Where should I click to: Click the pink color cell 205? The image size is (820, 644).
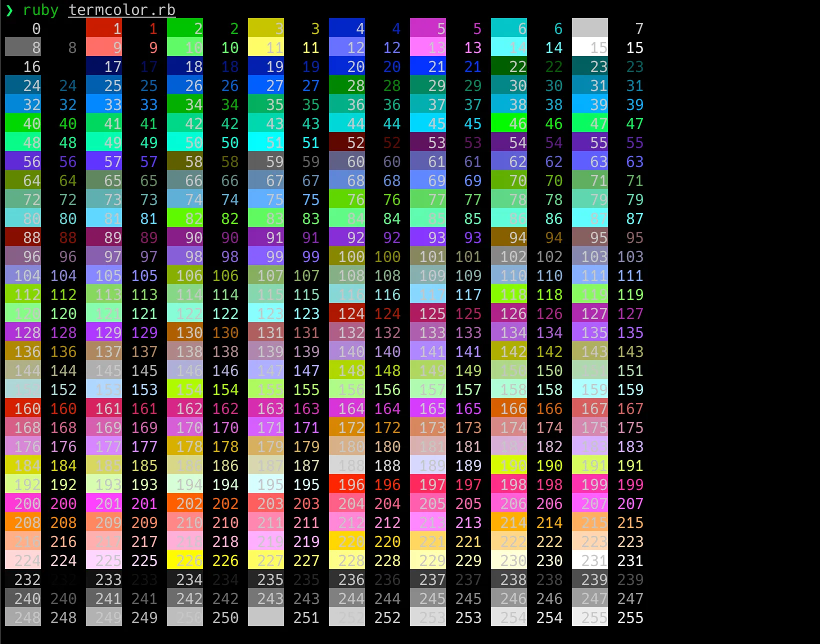pos(427,503)
